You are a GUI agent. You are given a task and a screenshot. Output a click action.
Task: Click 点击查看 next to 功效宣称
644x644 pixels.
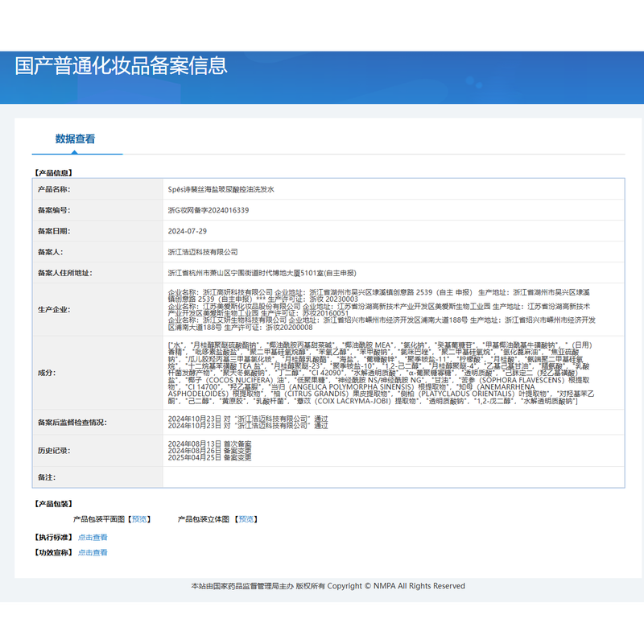click(x=93, y=552)
